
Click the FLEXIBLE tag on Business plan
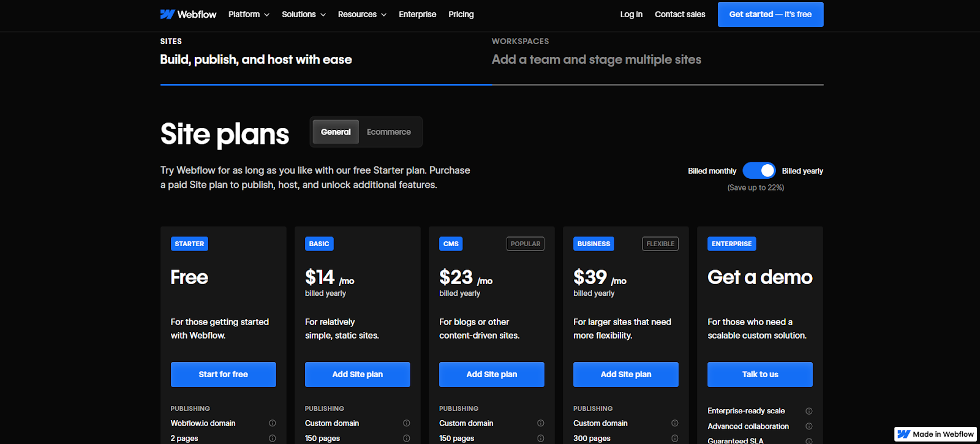(x=660, y=244)
